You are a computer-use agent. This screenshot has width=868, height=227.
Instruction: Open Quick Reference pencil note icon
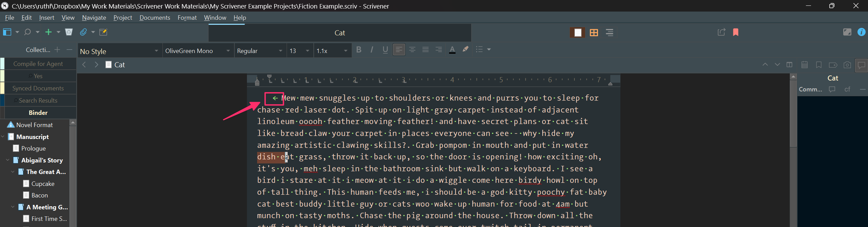tap(103, 32)
